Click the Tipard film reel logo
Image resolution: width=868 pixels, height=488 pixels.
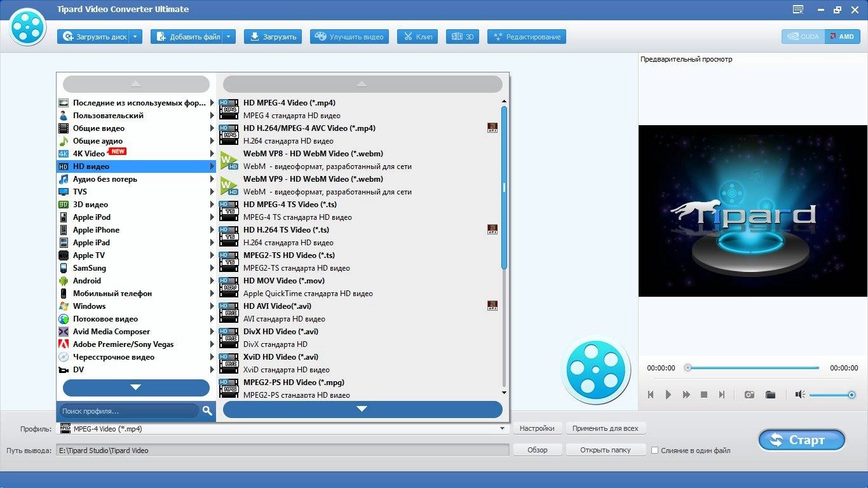click(28, 27)
